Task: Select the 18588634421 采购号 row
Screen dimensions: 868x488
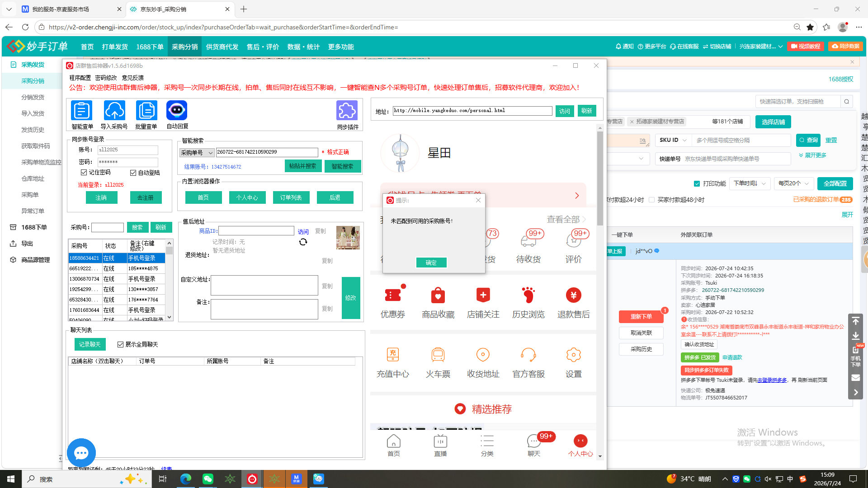Action: click(117, 258)
